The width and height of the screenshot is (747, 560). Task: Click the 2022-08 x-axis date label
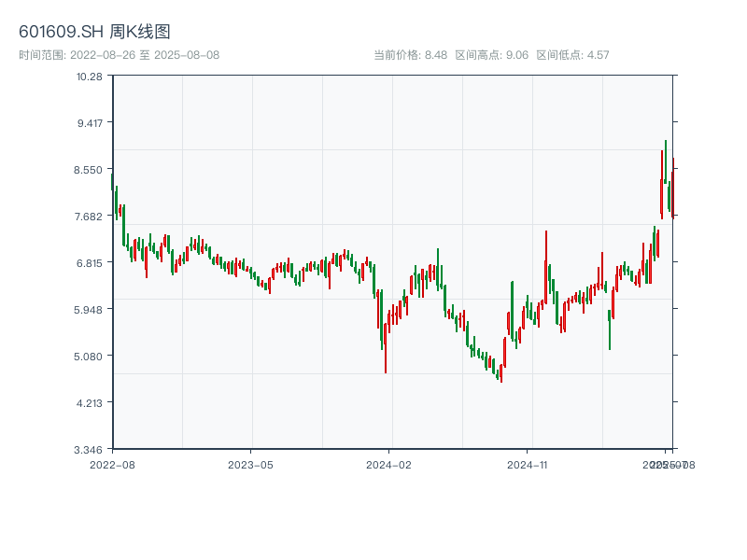coord(112,464)
